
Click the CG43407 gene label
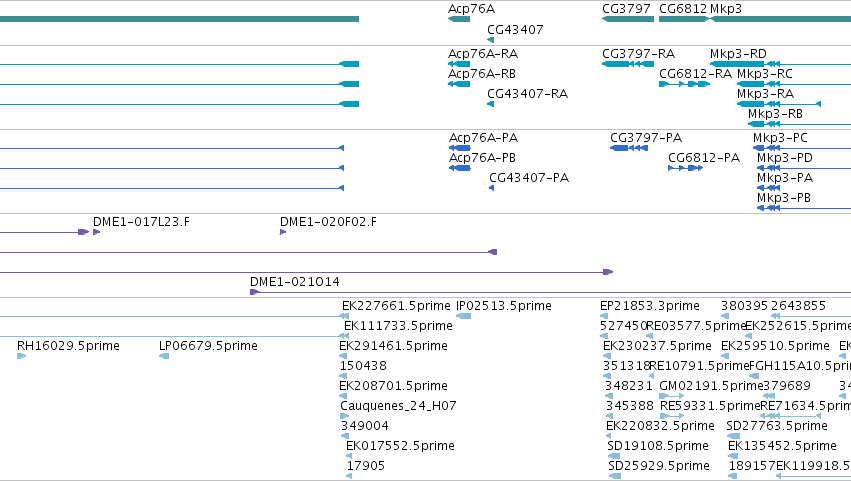point(515,29)
